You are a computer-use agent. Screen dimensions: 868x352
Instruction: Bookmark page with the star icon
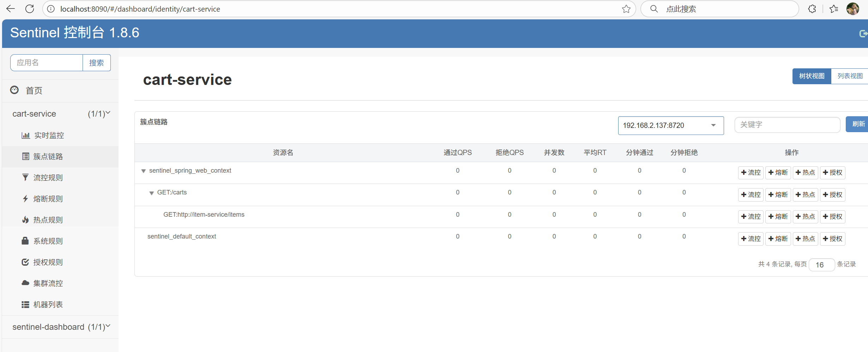click(626, 9)
